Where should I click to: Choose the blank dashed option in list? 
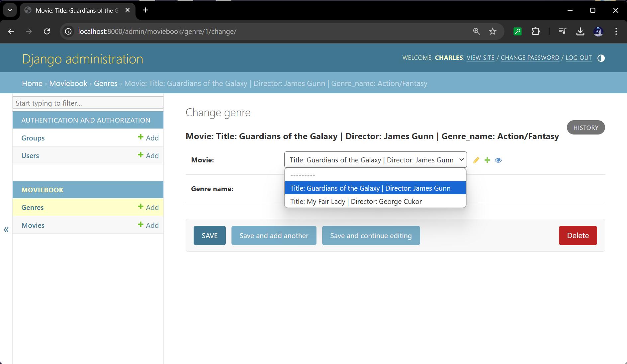tap(303, 175)
